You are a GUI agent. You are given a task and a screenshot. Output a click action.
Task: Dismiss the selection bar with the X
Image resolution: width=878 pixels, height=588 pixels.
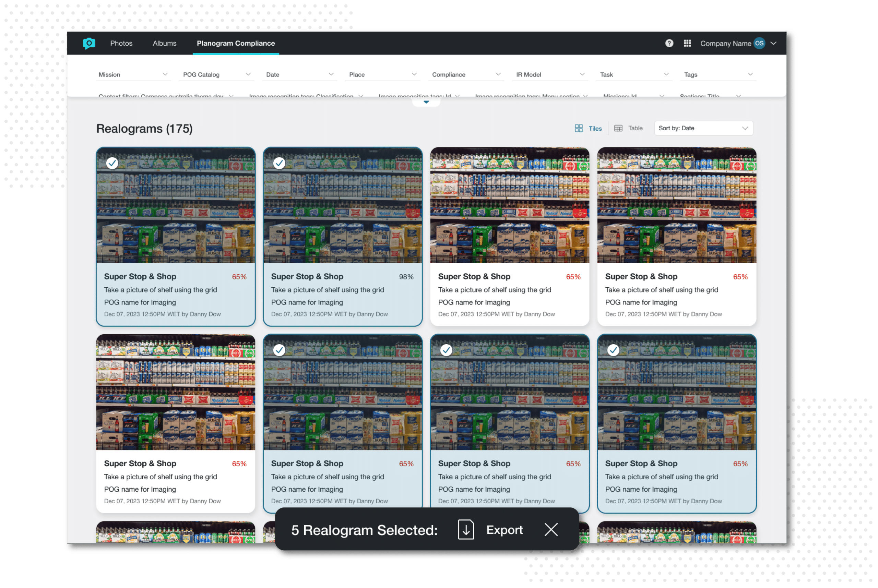[x=551, y=529]
